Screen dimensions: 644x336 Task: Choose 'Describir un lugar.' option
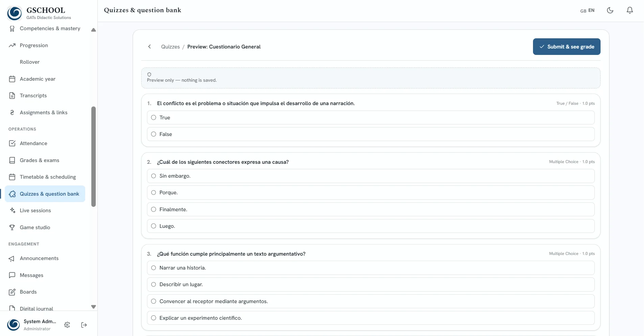(371, 284)
